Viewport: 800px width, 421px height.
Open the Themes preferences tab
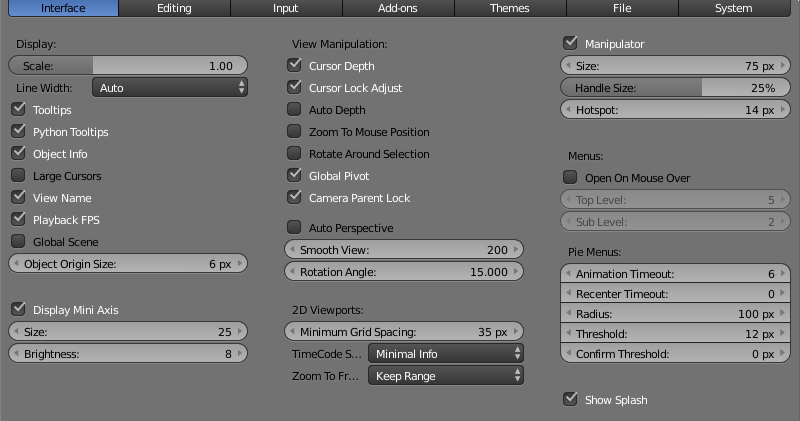coord(510,8)
